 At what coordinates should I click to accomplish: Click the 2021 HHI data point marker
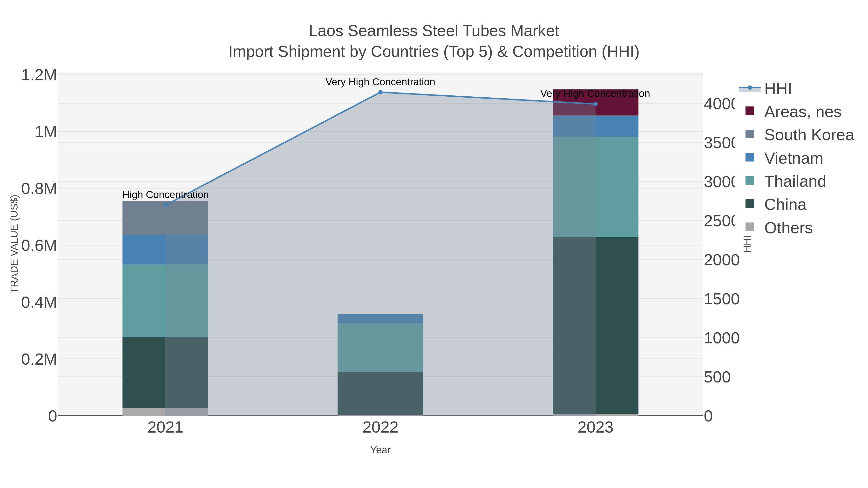(165, 205)
